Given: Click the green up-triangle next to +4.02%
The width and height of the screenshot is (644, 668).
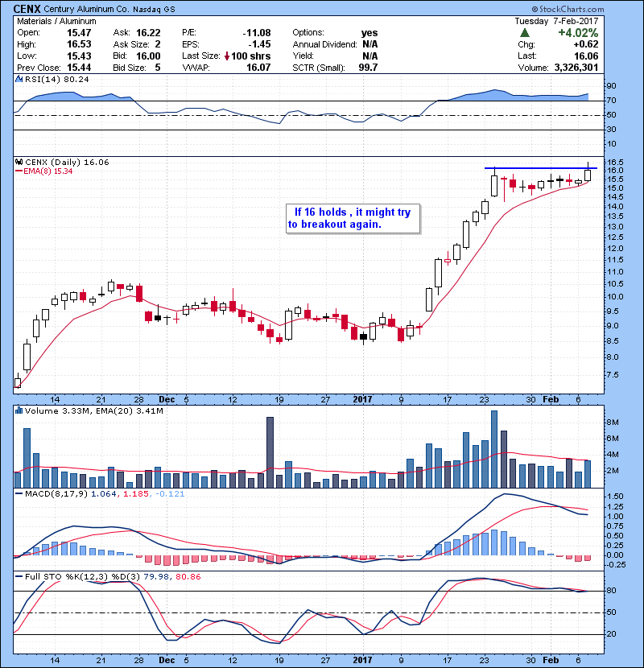Looking at the screenshot, I should [x=525, y=32].
